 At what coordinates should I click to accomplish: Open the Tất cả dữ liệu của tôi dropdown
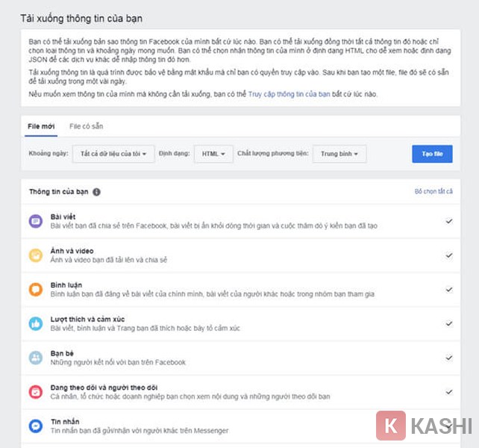113,154
